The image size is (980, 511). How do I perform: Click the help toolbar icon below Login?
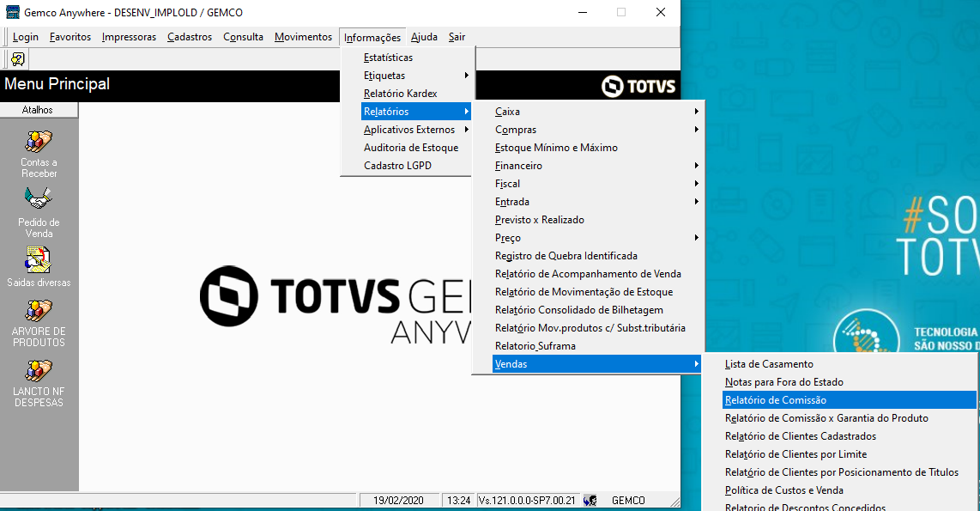17,58
